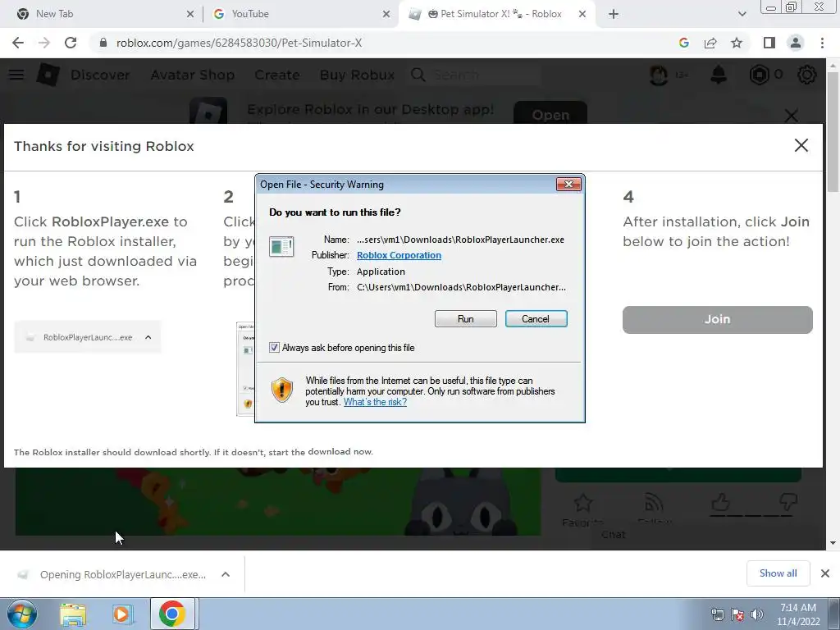Click Show all downloads

[x=778, y=573]
